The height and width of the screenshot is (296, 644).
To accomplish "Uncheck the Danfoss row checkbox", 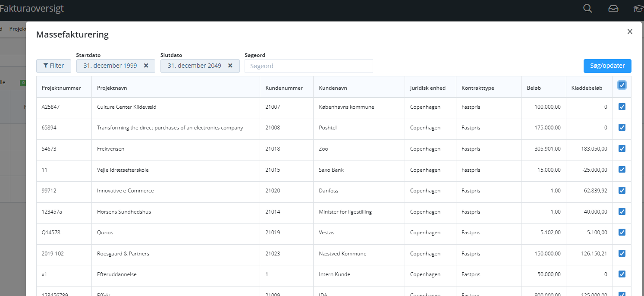I will (x=622, y=190).
